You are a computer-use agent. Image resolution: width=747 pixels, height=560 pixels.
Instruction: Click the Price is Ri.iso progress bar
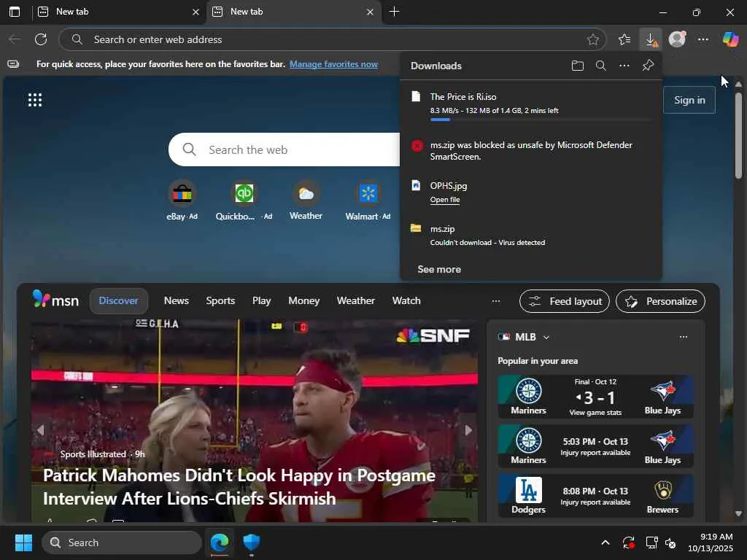tap(541, 120)
